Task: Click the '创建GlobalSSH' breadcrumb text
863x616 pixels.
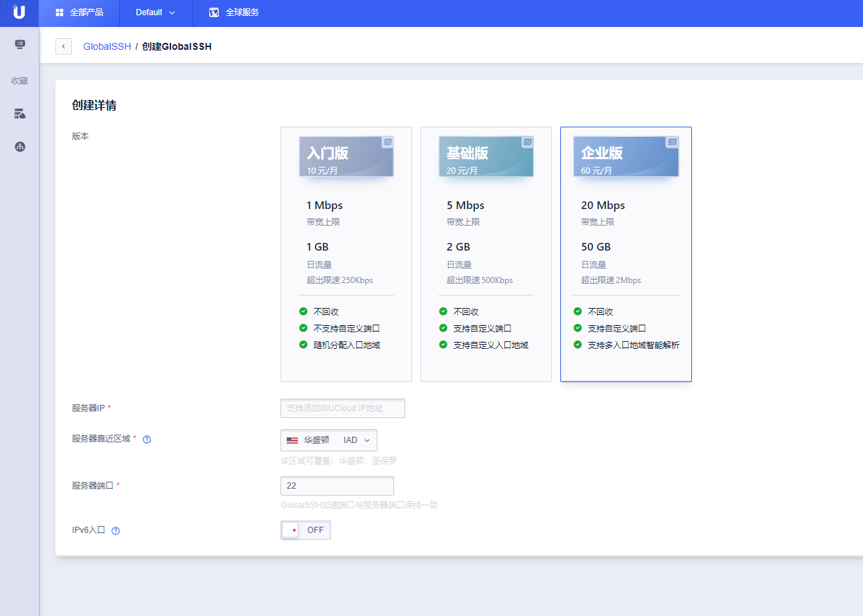Action: pyautogui.click(x=177, y=46)
